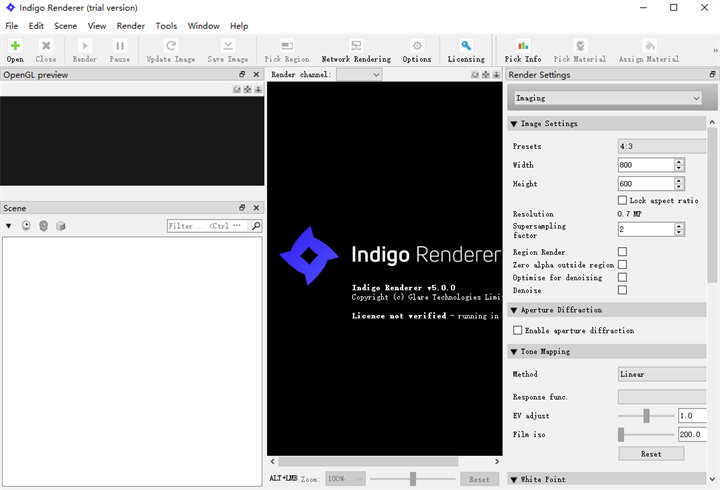Screen dimensions: 720x490
Task: Close the Scene panel
Action: (x=256, y=208)
